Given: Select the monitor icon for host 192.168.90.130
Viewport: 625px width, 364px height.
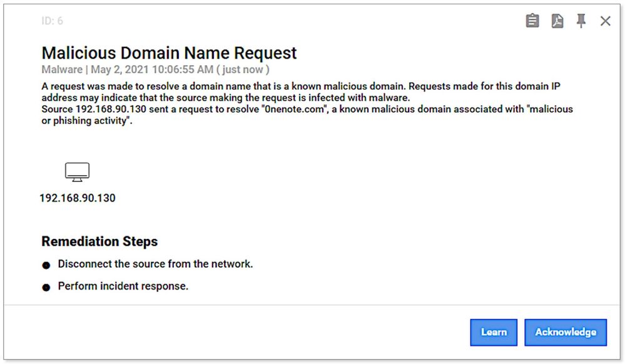Looking at the screenshot, I should 78,171.
